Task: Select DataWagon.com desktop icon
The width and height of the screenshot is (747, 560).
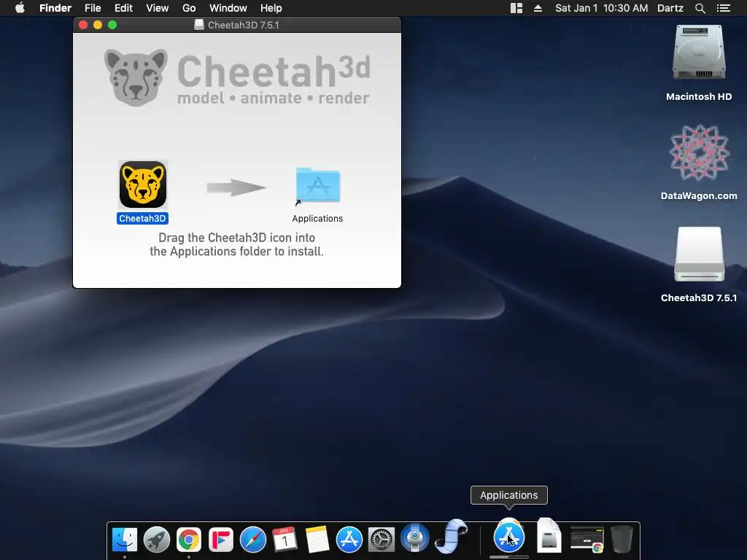Action: coord(699,152)
